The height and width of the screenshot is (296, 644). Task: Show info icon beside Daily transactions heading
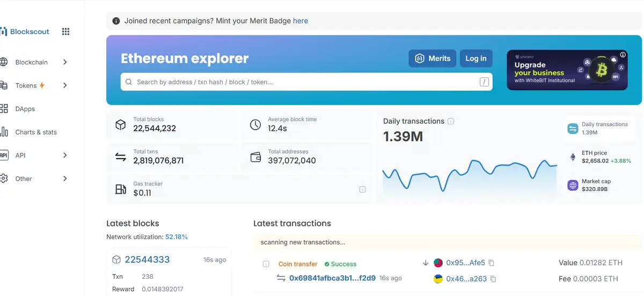451,121
